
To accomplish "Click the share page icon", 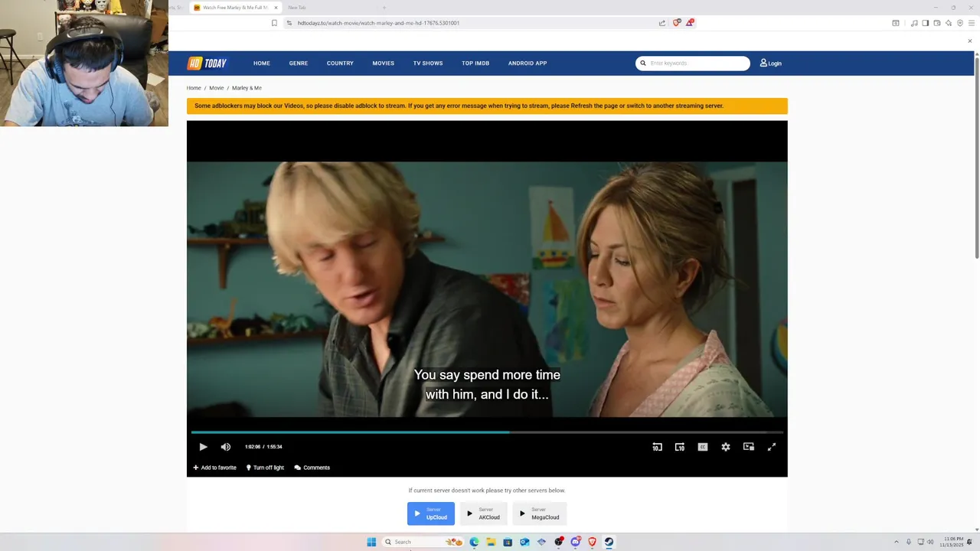I will click(x=661, y=23).
